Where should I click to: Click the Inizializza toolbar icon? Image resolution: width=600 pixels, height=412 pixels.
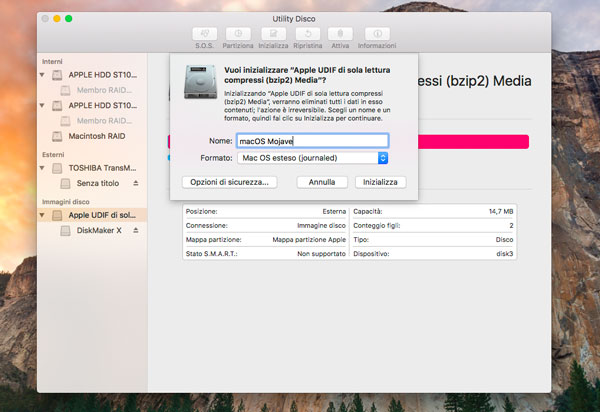click(x=273, y=34)
